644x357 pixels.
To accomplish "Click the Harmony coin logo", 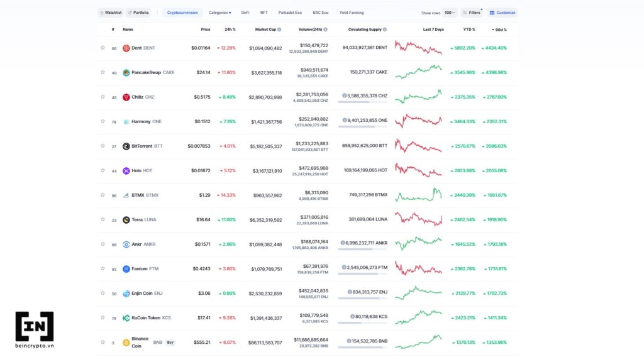I will (x=126, y=122).
